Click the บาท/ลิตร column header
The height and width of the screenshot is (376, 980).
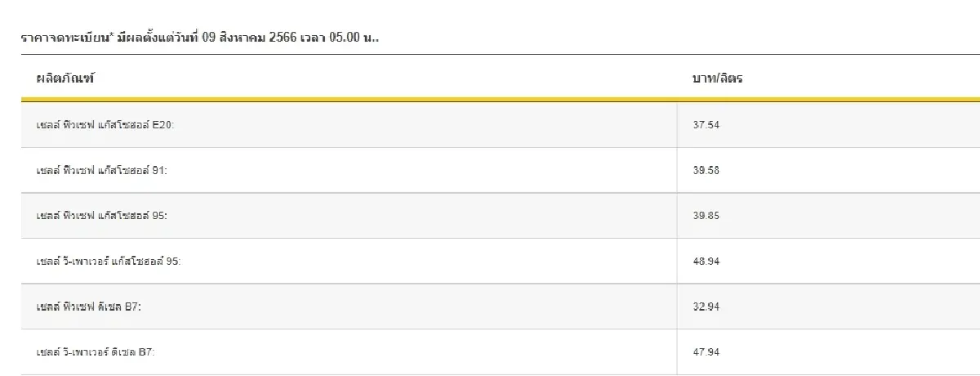point(716,79)
